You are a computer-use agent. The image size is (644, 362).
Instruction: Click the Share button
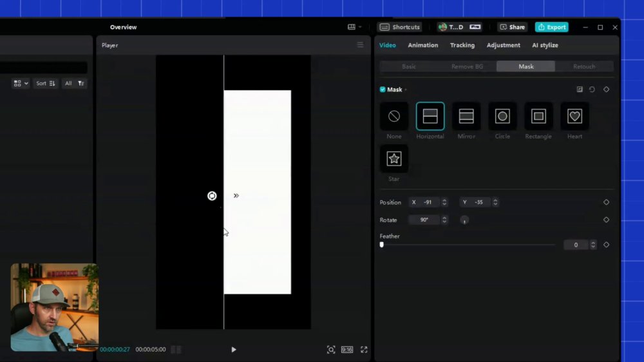(513, 27)
